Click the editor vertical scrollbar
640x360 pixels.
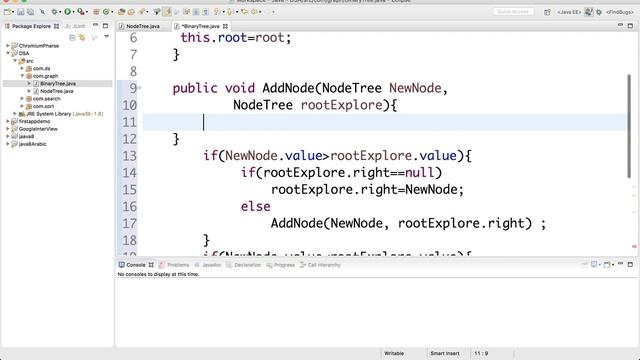pos(629,126)
